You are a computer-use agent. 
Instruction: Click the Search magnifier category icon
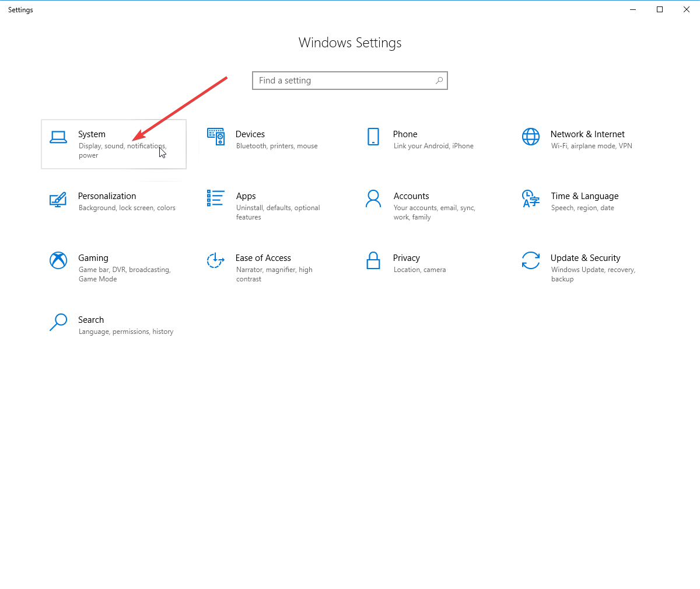(58, 322)
